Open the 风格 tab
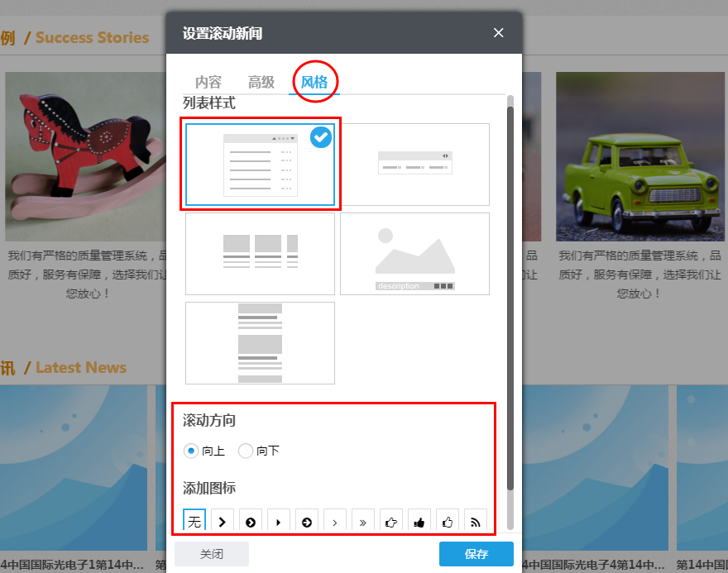Viewport: 728px width, 573px height. point(314,82)
